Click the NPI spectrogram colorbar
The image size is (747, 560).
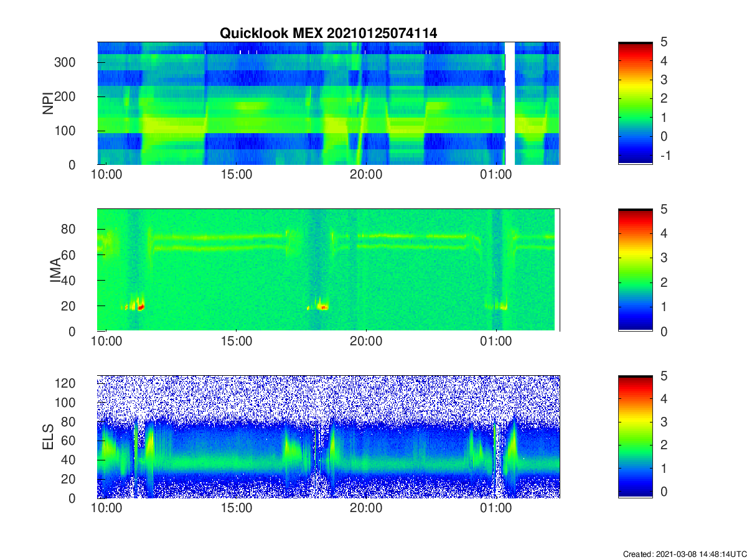635,103
